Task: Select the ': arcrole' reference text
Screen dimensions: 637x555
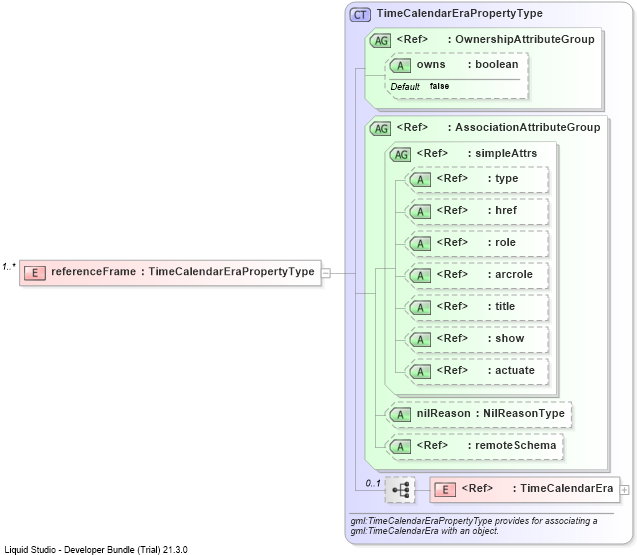Action: (510, 275)
